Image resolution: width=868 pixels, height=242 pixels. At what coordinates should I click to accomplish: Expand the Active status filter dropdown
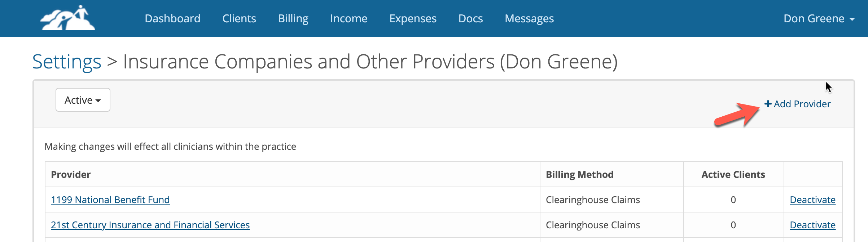pos(83,100)
